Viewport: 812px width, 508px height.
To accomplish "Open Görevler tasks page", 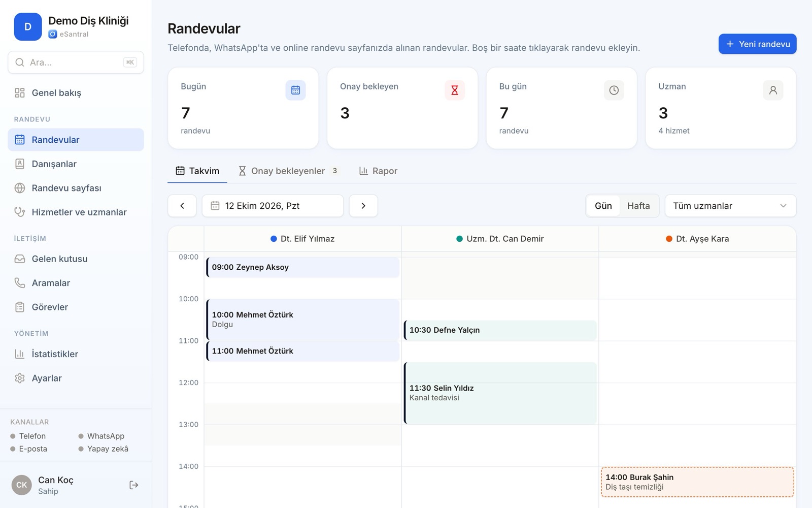I will click(76, 307).
